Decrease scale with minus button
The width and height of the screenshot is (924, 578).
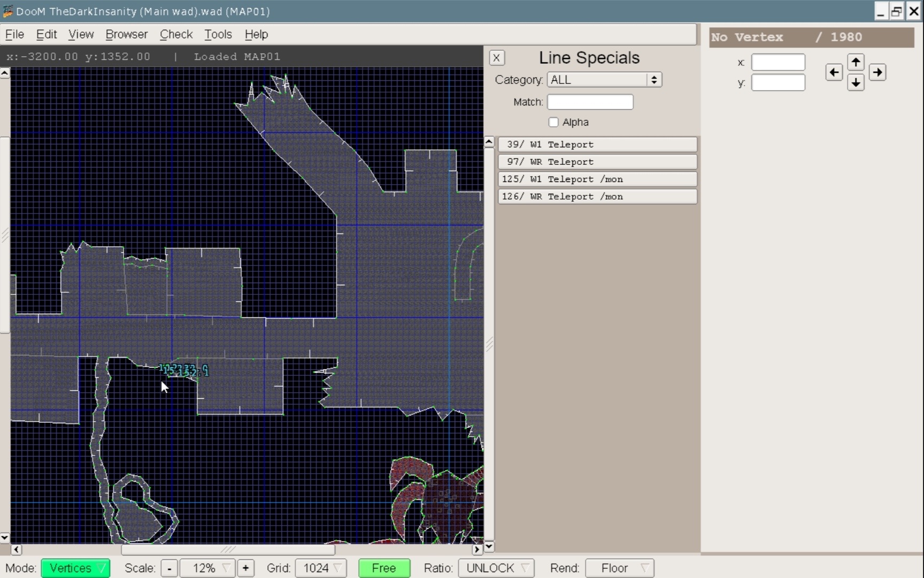[169, 568]
